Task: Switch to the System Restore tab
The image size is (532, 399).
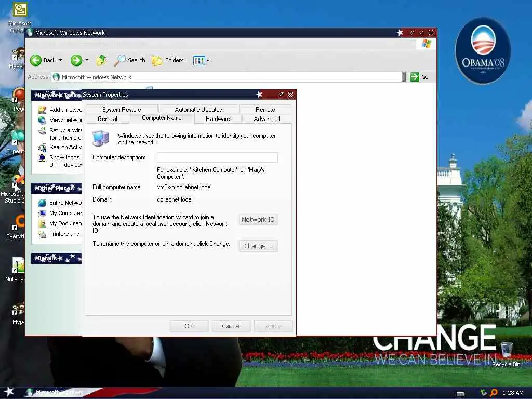Action: pos(122,109)
